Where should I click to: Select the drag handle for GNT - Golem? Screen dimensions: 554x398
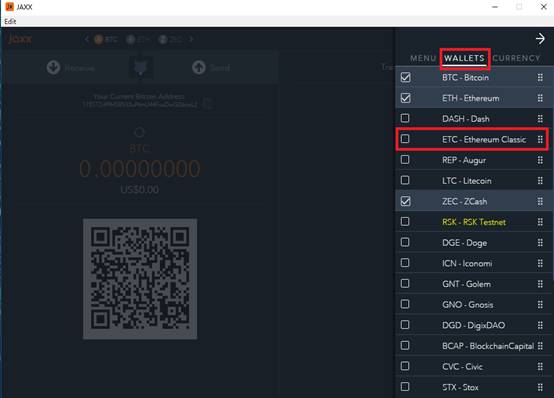point(540,284)
